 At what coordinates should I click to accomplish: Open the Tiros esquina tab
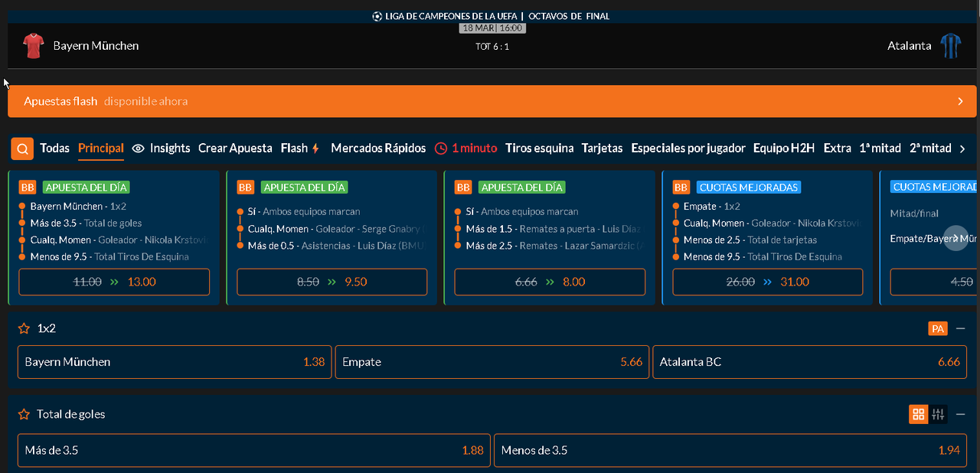(x=540, y=148)
